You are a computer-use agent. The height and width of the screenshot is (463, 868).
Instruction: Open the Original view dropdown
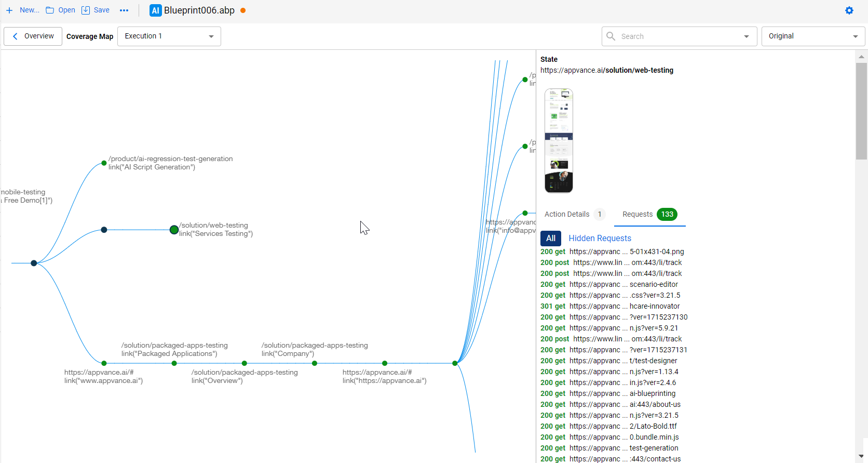(x=813, y=36)
